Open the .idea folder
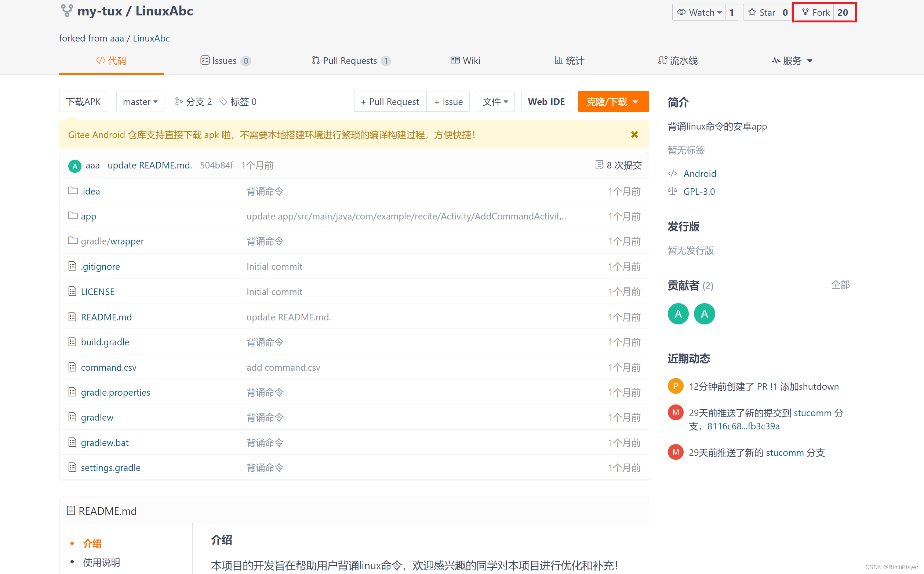924x574 pixels. coord(90,191)
